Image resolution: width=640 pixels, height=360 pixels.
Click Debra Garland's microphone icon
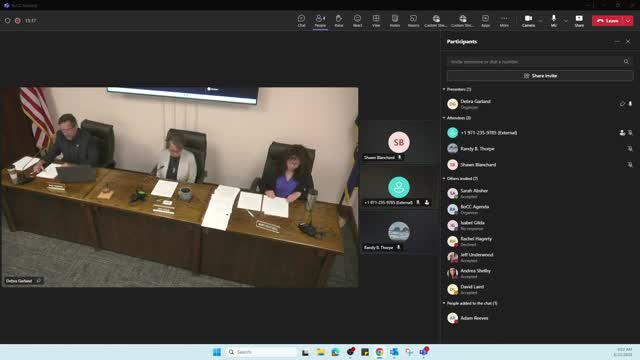click(630, 104)
